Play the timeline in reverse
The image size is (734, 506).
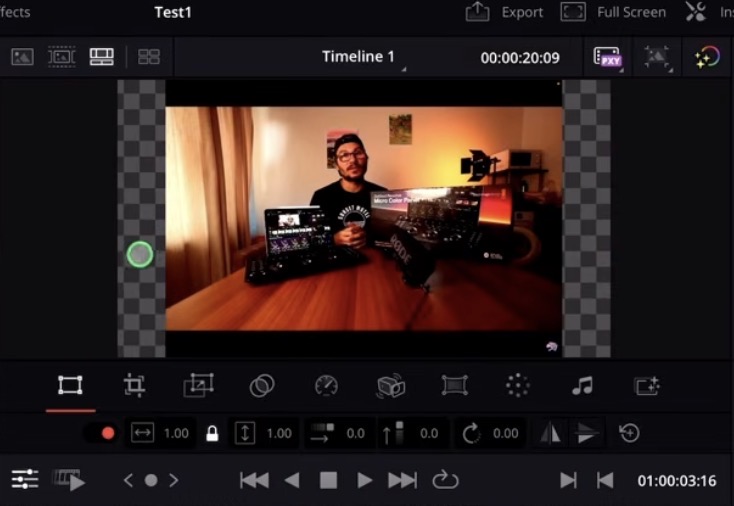pos(292,480)
